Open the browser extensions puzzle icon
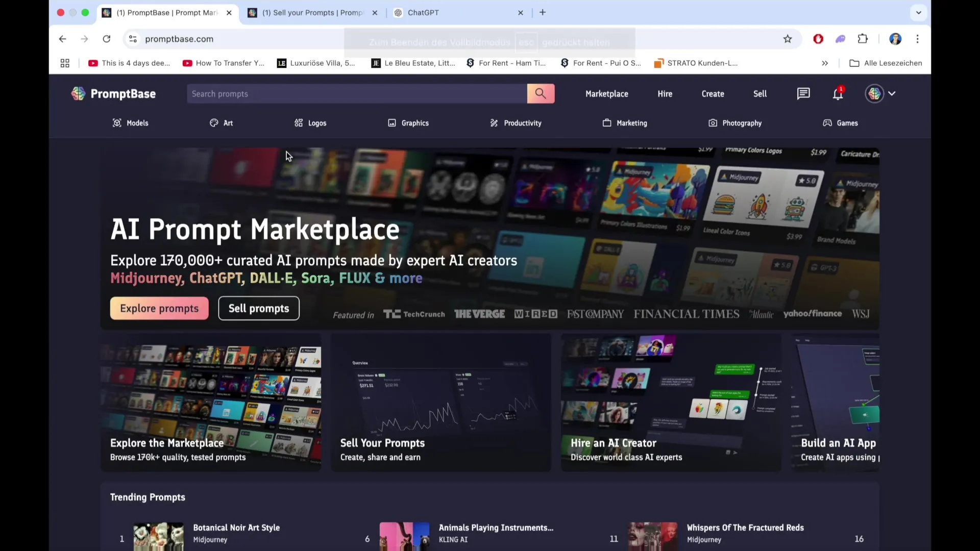This screenshot has width=980, height=551. coord(863,39)
